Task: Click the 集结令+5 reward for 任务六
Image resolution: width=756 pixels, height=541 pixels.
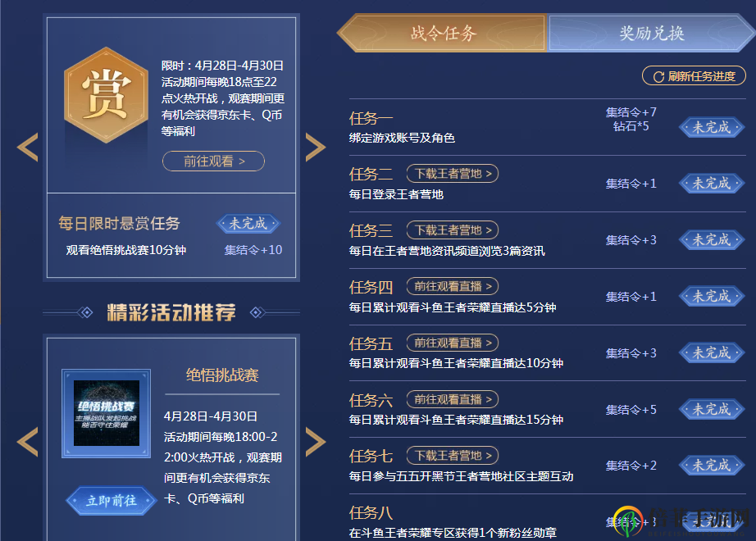Action: [x=631, y=410]
